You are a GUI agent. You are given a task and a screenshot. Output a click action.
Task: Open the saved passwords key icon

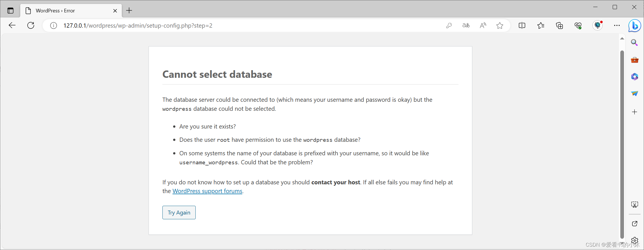449,26
